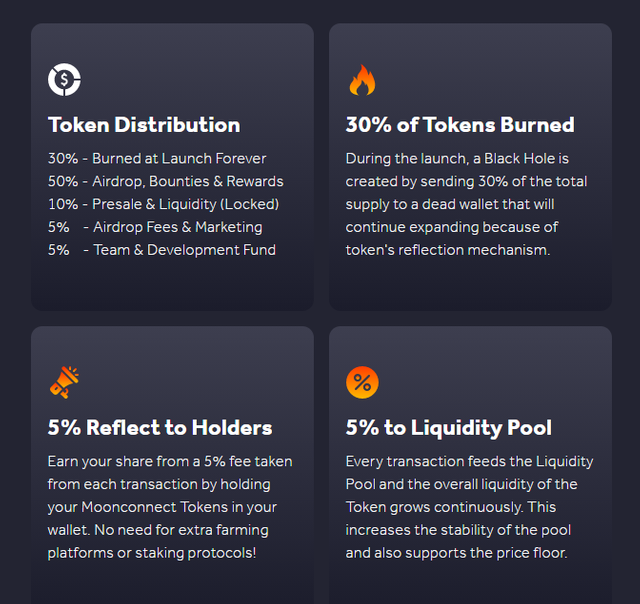Click the Liquidity Pool price floor paragraph
Image resolution: width=640 pixels, height=604 pixels.
(x=469, y=507)
